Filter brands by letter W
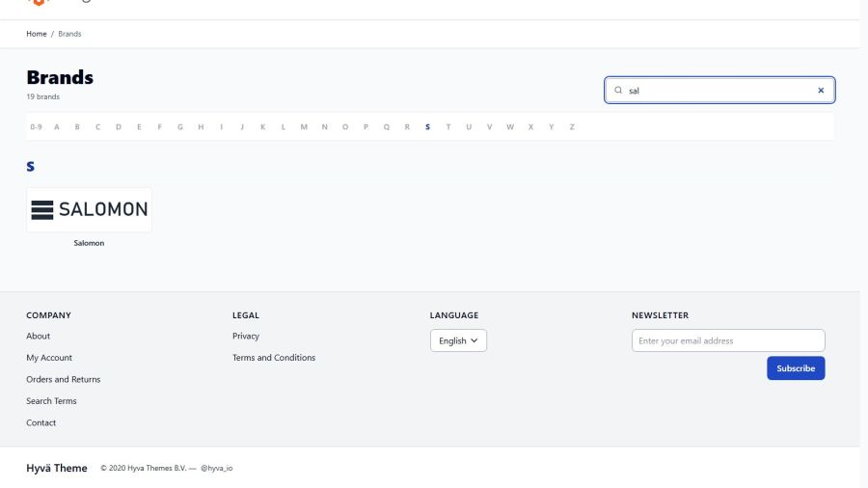 coord(510,126)
